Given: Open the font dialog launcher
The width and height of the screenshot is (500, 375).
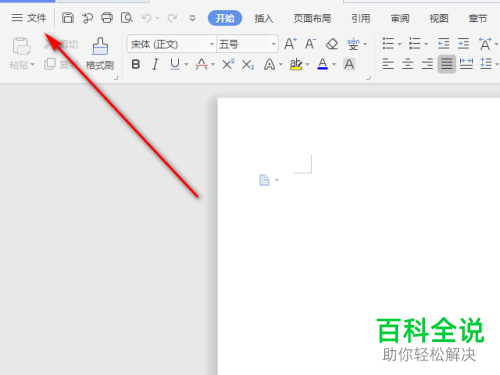Looking at the screenshot, I should tap(368, 78).
